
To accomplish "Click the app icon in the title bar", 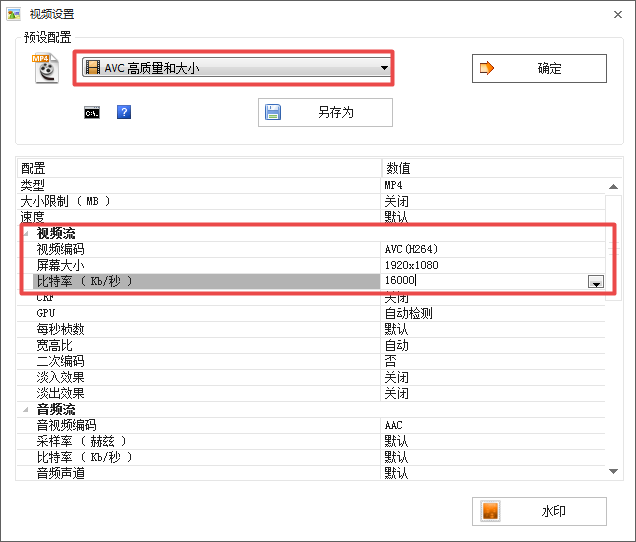I will (13, 13).
